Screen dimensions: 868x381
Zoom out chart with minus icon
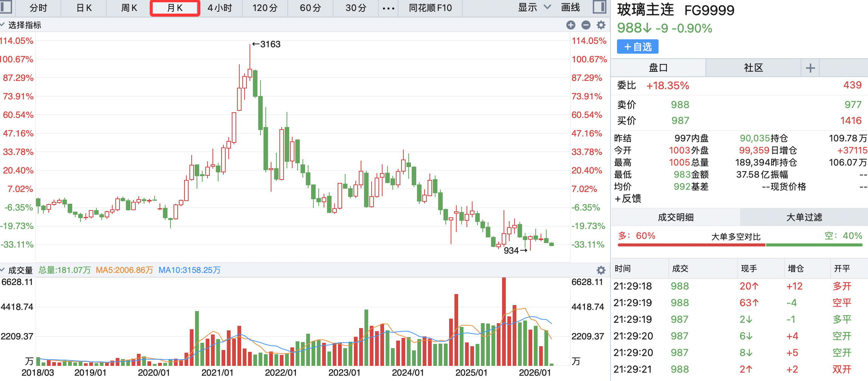click(586, 25)
